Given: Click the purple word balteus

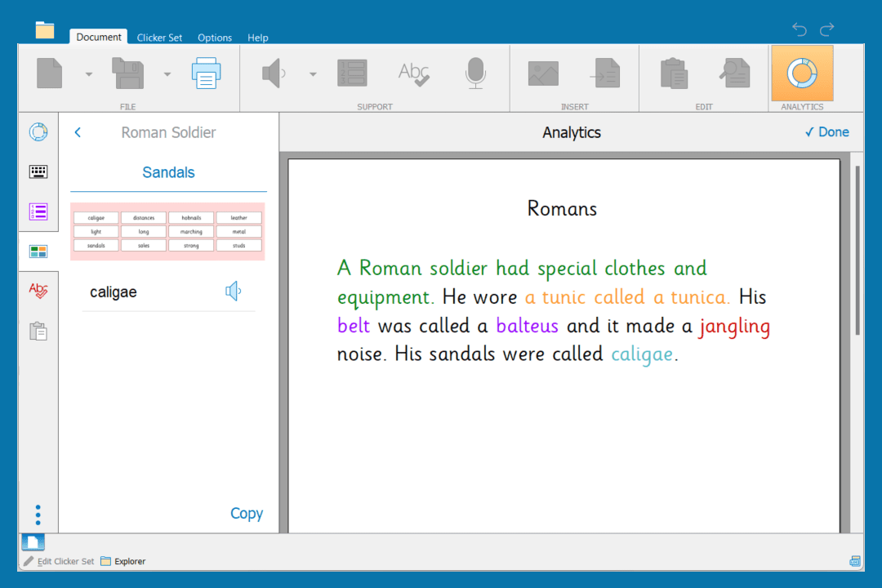Looking at the screenshot, I should pos(527,326).
